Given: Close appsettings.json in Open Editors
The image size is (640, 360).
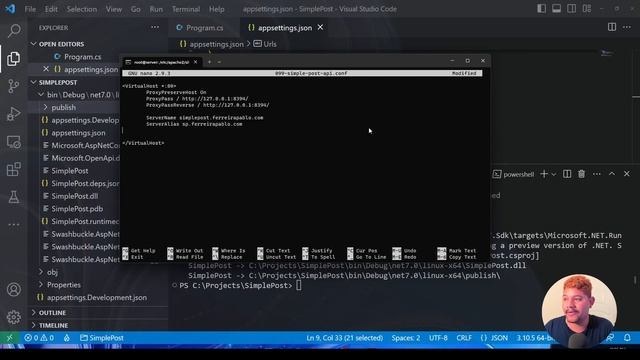Looking at the screenshot, I should pyautogui.click(x=46, y=69).
